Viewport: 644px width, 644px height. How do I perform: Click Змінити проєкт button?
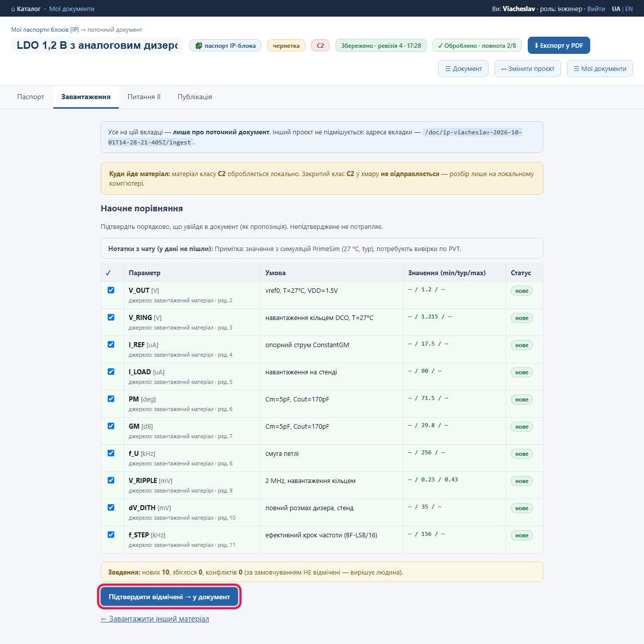click(x=528, y=68)
